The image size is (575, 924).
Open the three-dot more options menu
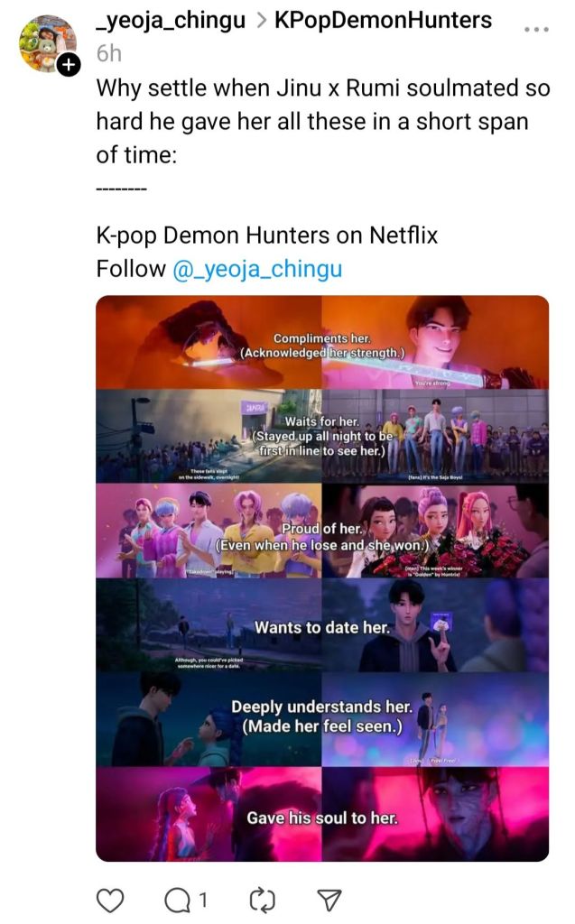tap(536, 30)
